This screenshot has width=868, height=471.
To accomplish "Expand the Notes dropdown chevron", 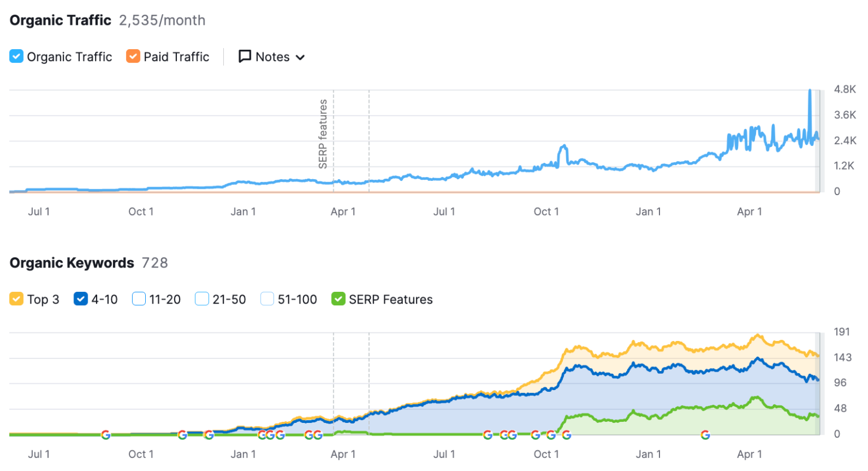I will (300, 57).
